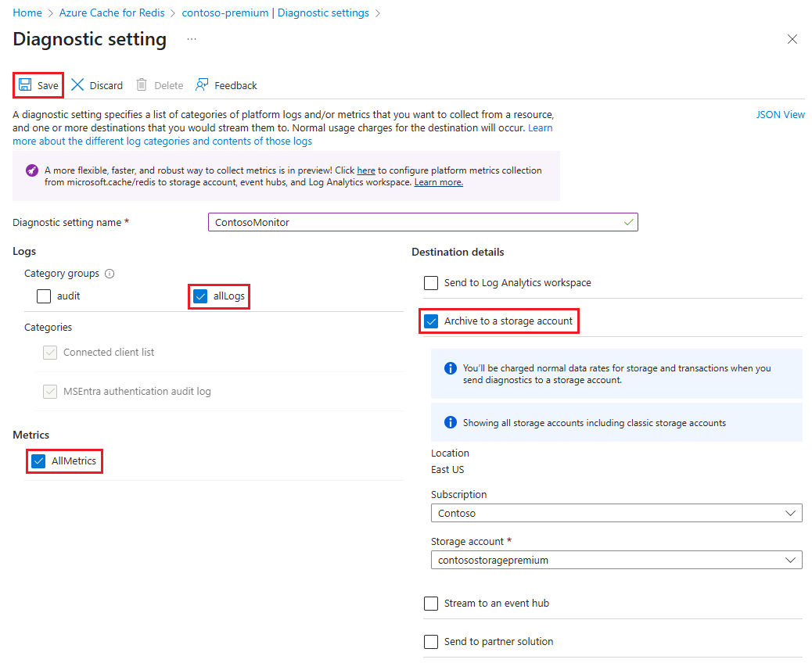Click the info icon on the data rates notice
This screenshot has height=663, width=812.
[x=450, y=367]
